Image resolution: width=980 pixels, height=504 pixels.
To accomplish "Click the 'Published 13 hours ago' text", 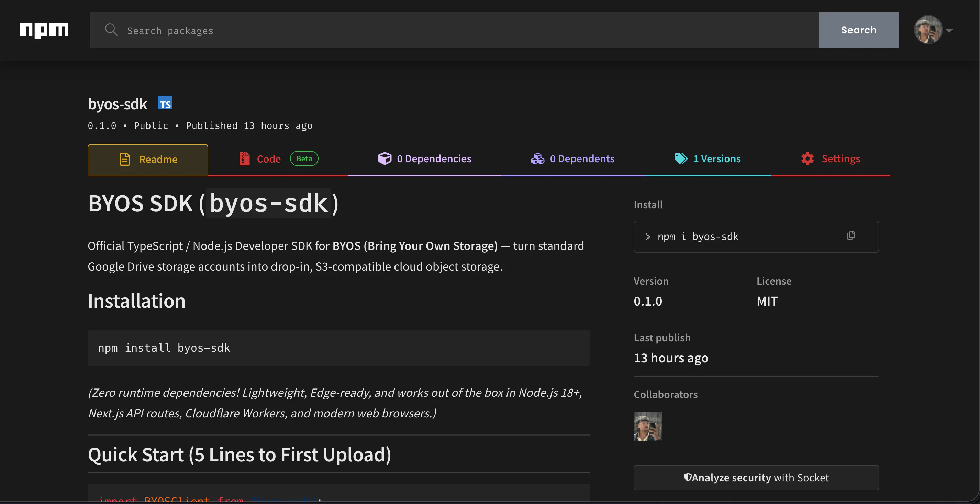I will [249, 125].
